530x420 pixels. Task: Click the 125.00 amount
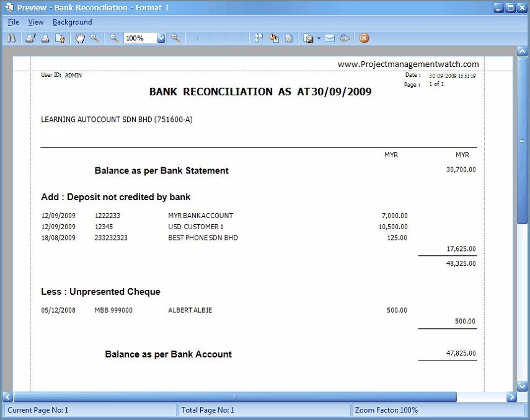[x=397, y=238]
